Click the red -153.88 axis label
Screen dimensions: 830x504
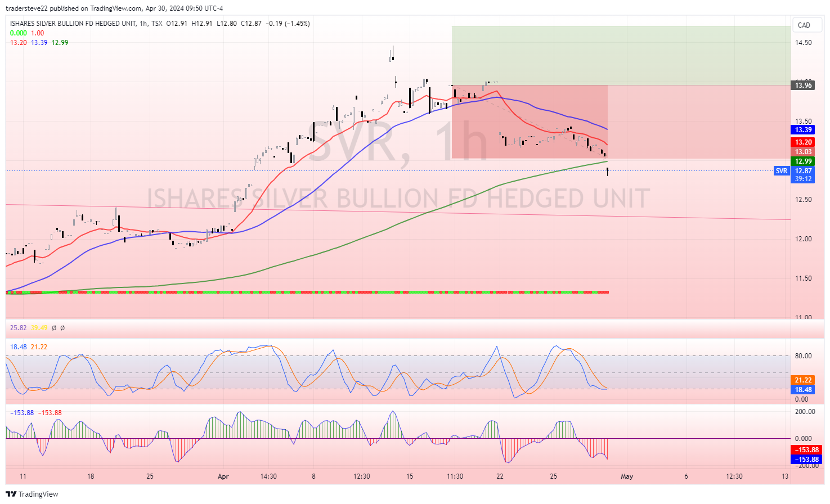pos(806,450)
